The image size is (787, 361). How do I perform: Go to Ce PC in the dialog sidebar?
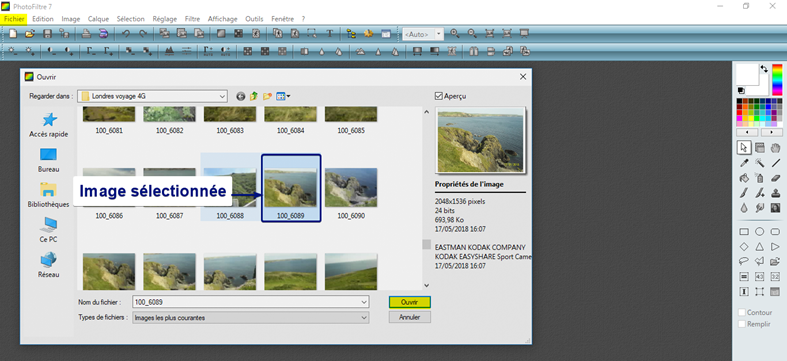click(x=49, y=230)
